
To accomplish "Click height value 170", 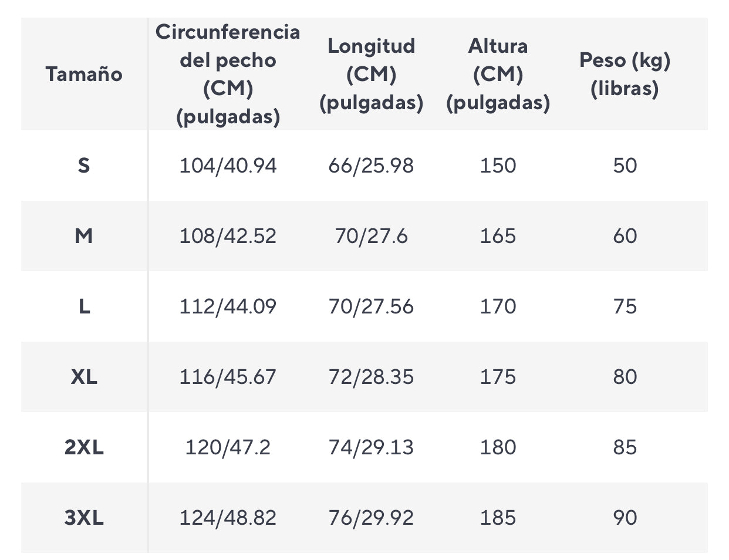I will (498, 306).
